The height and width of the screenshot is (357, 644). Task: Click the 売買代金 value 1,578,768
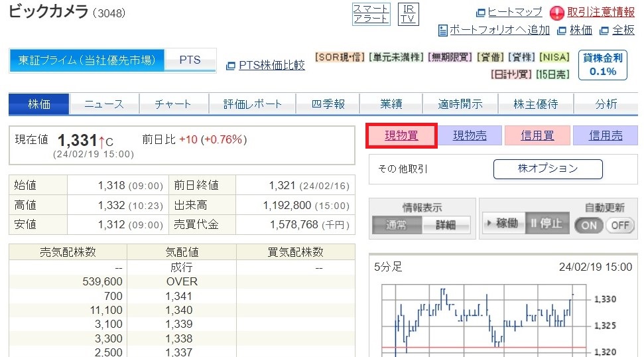[x=294, y=225]
